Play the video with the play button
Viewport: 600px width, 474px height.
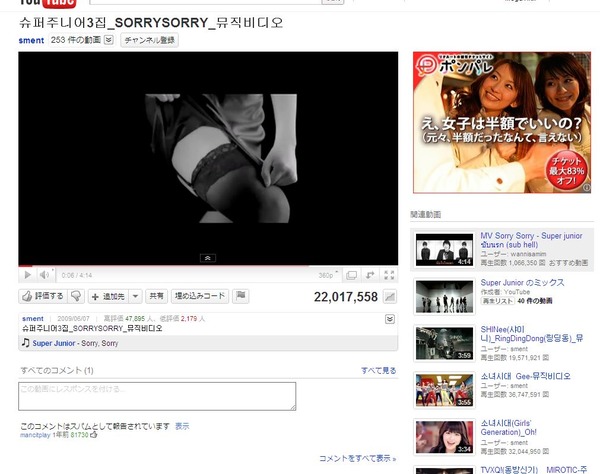pos(28,275)
